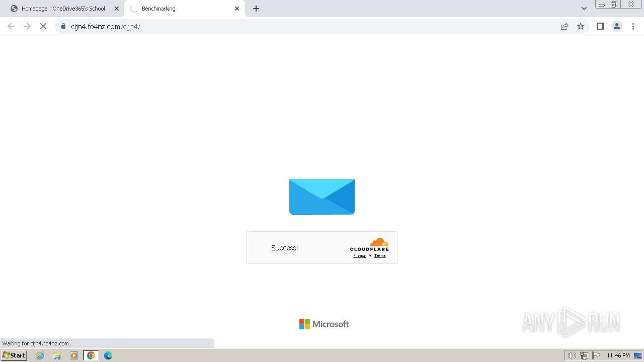Open File Explorer from the taskbar

(57, 355)
